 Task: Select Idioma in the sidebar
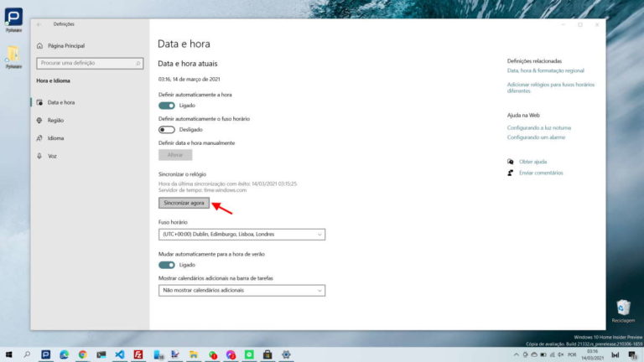click(x=55, y=138)
